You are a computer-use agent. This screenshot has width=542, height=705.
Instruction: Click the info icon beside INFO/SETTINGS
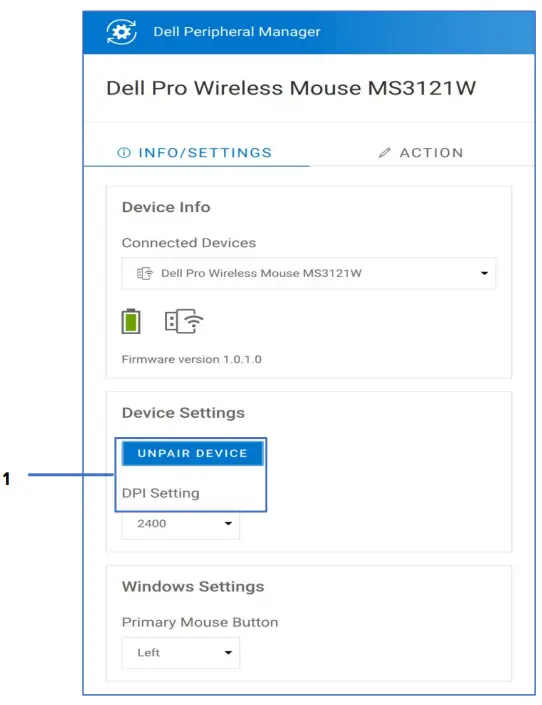coord(124,153)
